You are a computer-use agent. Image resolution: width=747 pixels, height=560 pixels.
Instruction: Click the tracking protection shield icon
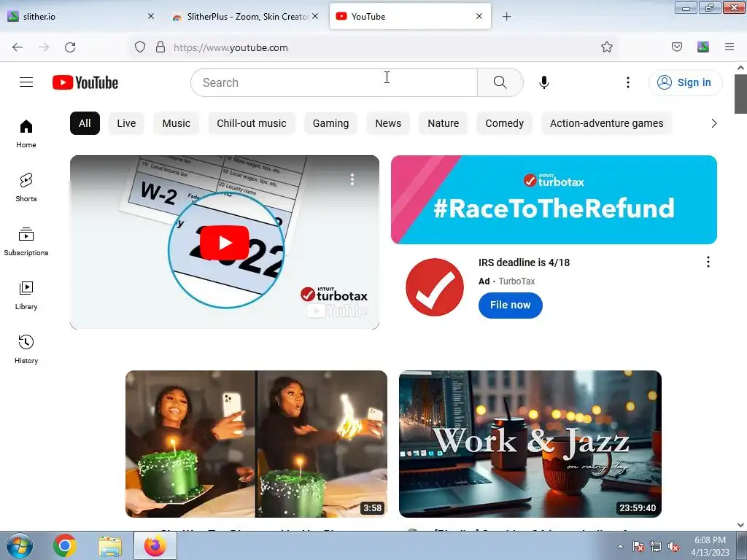[x=139, y=47]
